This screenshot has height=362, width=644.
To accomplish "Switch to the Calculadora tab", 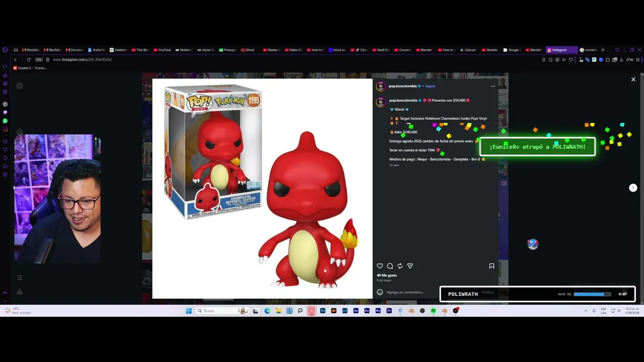I will [468, 50].
